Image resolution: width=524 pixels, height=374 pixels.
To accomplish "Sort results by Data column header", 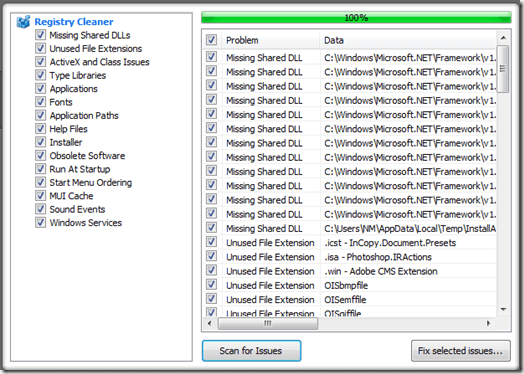I will pyautogui.click(x=408, y=40).
